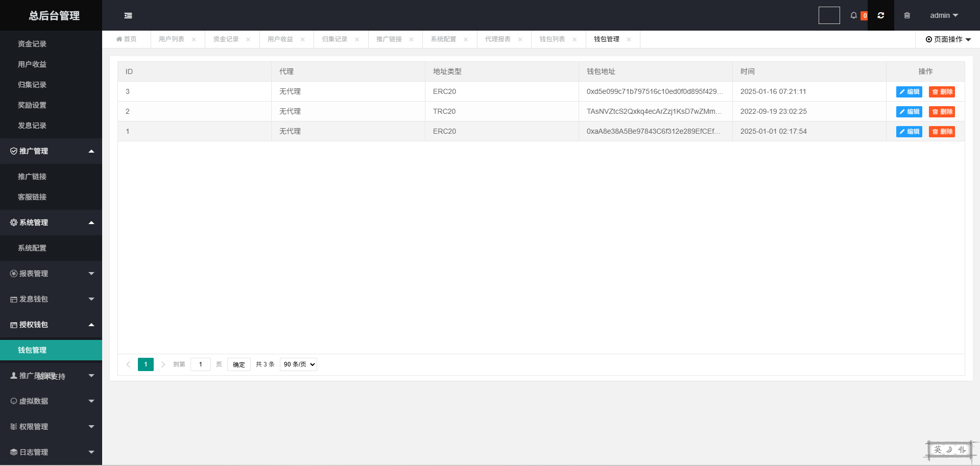Edit the wallet row with ID 1
The width and height of the screenshot is (980, 466).
(909, 132)
